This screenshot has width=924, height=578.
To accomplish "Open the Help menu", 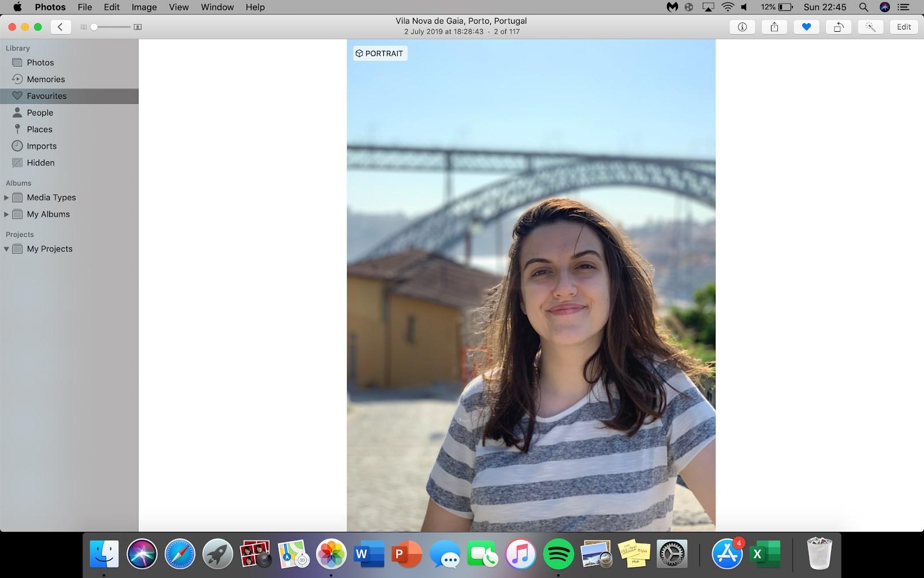I will click(x=255, y=7).
